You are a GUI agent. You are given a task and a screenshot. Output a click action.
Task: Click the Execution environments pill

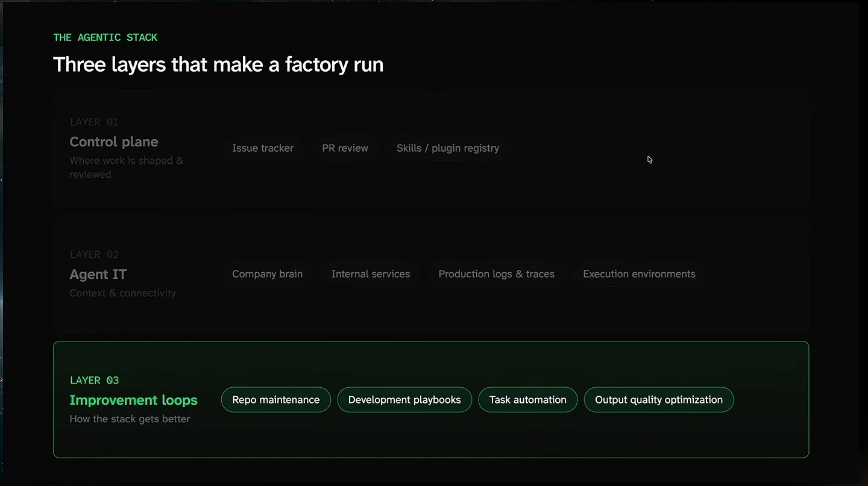pyautogui.click(x=639, y=274)
